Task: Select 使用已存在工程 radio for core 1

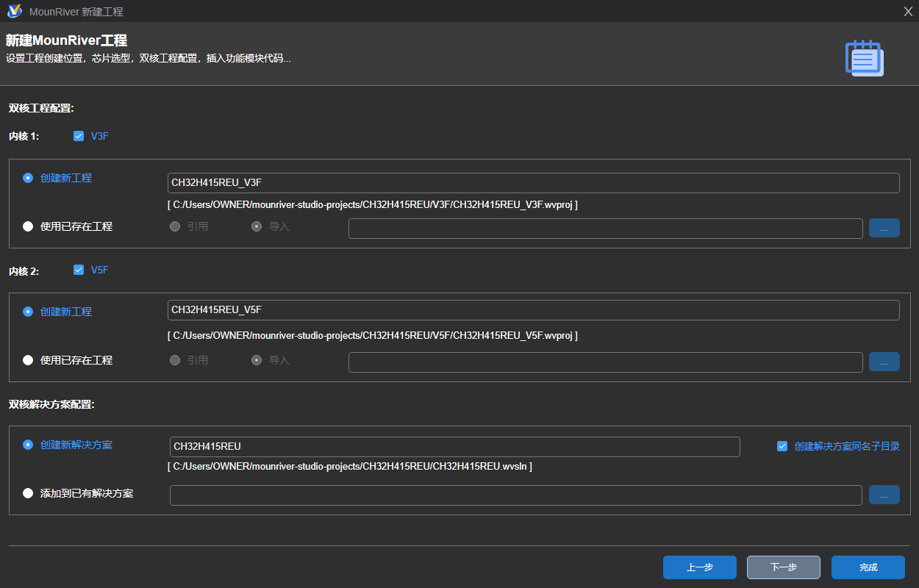Action: pyautogui.click(x=28, y=226)
